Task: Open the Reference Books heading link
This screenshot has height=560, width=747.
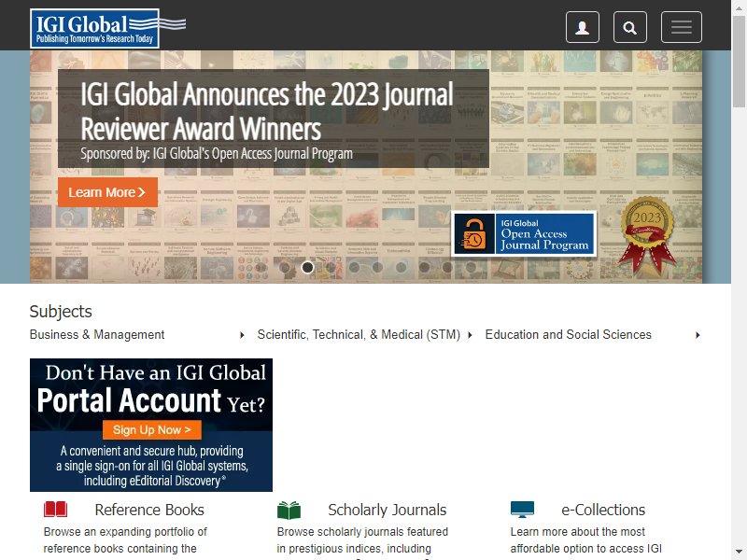Action: click(x=149, y=510)
